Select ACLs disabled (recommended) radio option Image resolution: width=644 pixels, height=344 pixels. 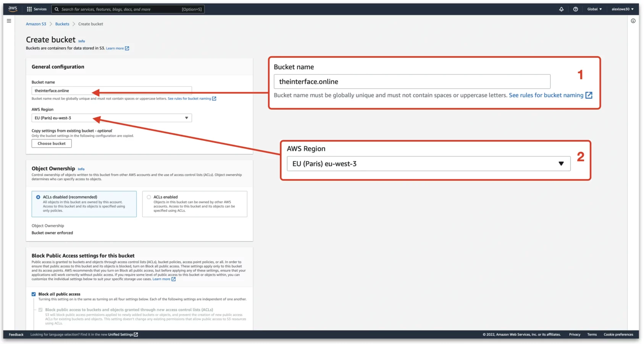(38, 197)
